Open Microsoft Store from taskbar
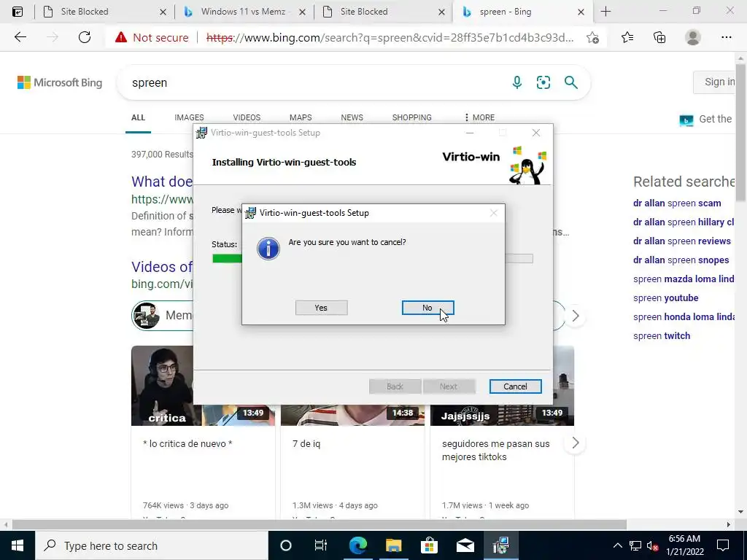The image size is (747, 560). (x=429, y=545)
